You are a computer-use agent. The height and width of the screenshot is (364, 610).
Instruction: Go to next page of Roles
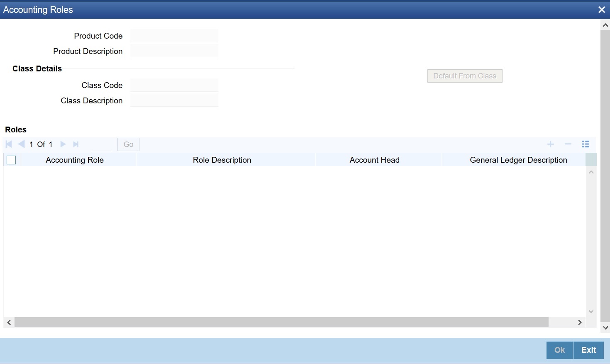coord(63,144)
